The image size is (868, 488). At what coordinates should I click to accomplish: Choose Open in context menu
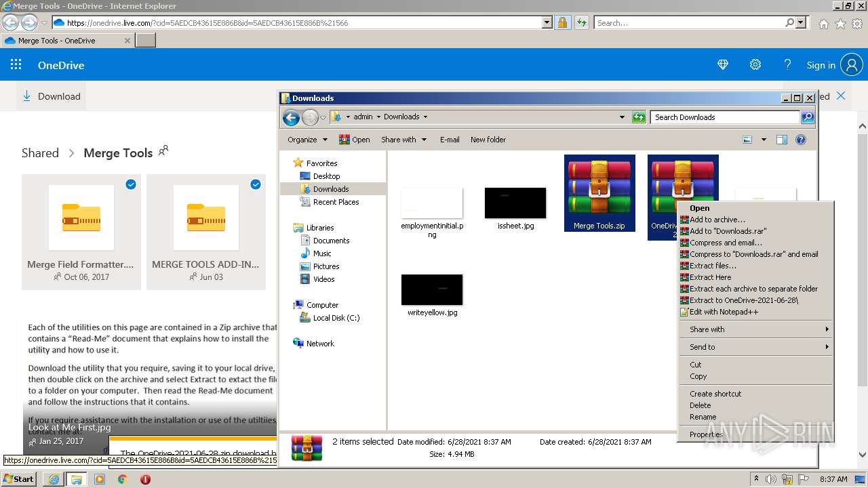tap(755, 208)
